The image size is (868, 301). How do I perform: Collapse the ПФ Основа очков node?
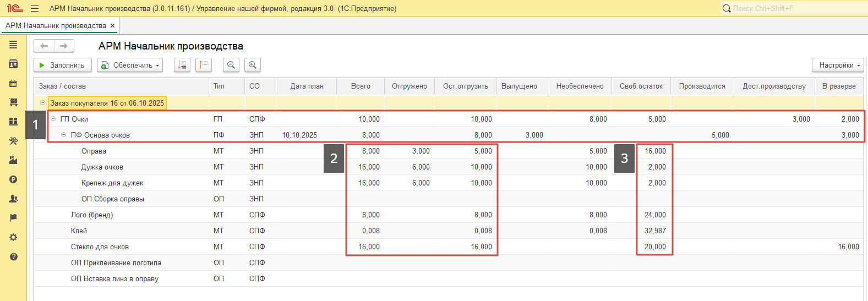[x=63, y=135]
